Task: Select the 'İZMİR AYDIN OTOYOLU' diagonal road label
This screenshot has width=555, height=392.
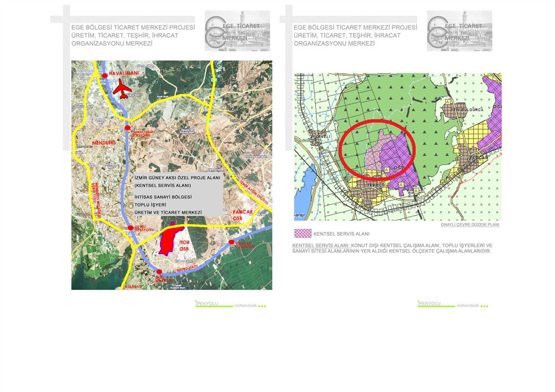Action: pyautogui.click(x=254, y=192)
